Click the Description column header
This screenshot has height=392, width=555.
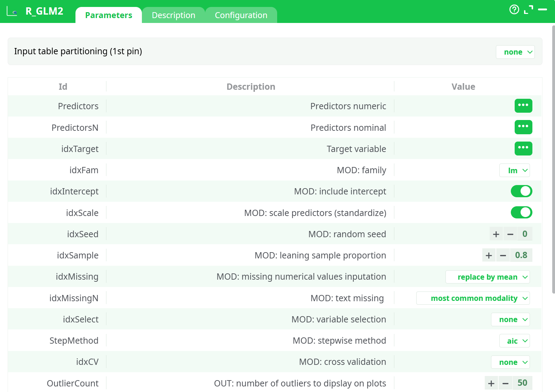coord(251,87)
